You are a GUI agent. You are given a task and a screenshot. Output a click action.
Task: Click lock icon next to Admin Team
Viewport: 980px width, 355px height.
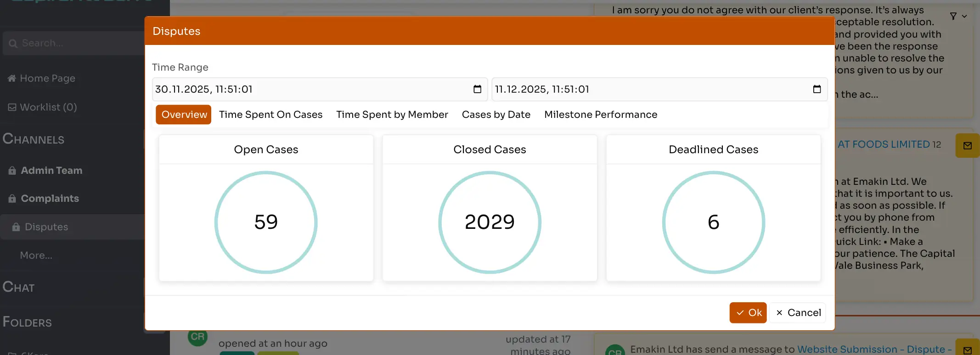point(12,171)
